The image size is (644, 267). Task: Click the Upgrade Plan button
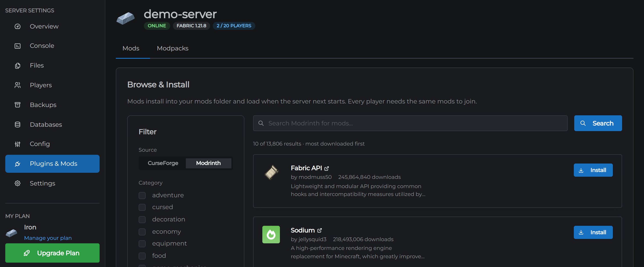click(52, 253)
